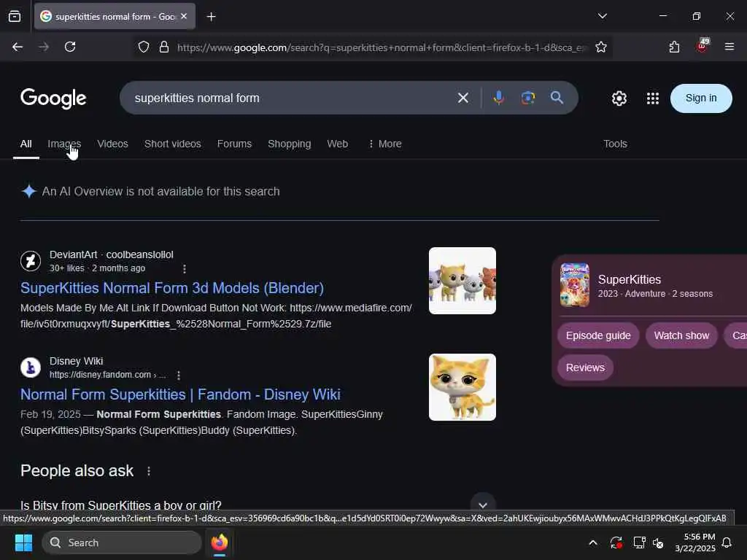
Task: Click Firefox icon in taskbar
Action: pos(220,542)
